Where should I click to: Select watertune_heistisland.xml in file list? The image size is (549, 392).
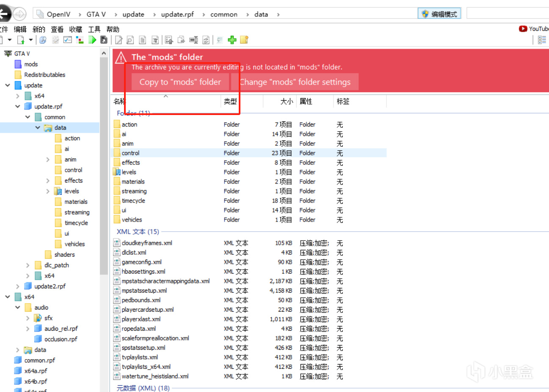155,376
